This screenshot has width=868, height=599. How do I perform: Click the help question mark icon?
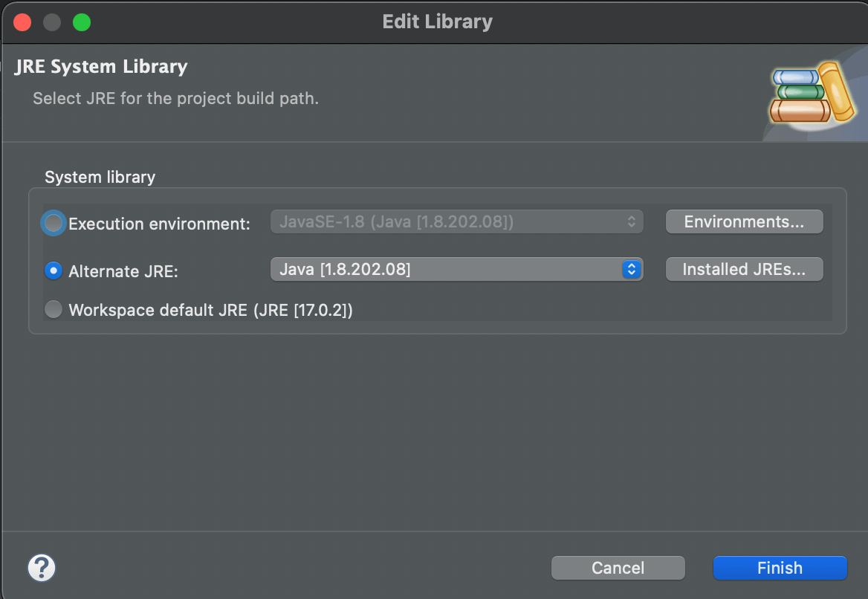[x=42, y=568]
